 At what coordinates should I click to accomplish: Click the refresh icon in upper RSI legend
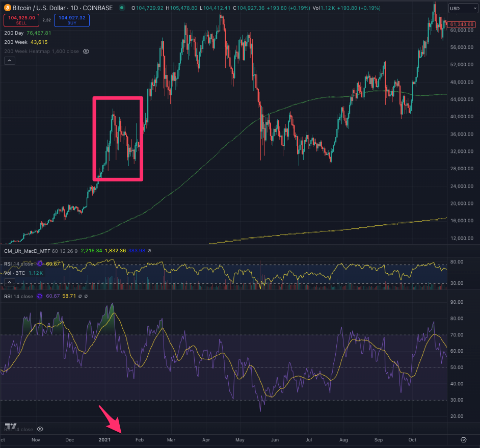point(39,263)
